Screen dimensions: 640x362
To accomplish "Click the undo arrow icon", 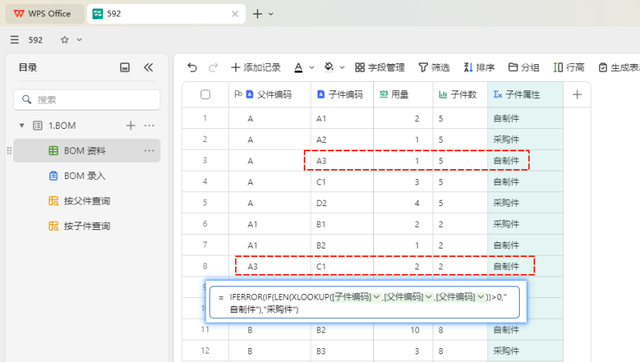I will (192, 67).
